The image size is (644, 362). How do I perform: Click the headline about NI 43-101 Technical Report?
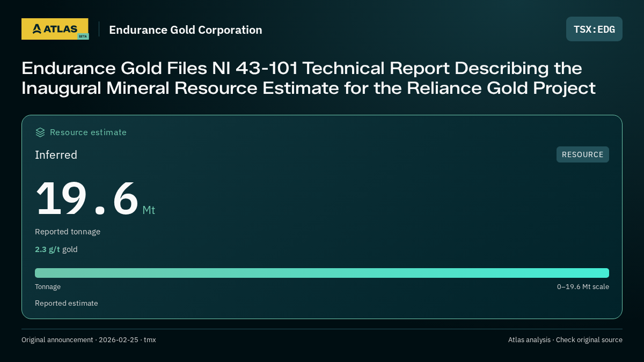[x=309, y=78]
